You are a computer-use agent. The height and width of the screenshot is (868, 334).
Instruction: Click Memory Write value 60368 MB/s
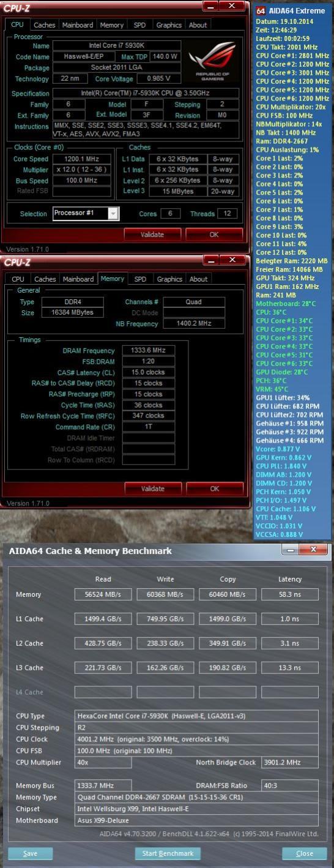click(x=165, y=594)
